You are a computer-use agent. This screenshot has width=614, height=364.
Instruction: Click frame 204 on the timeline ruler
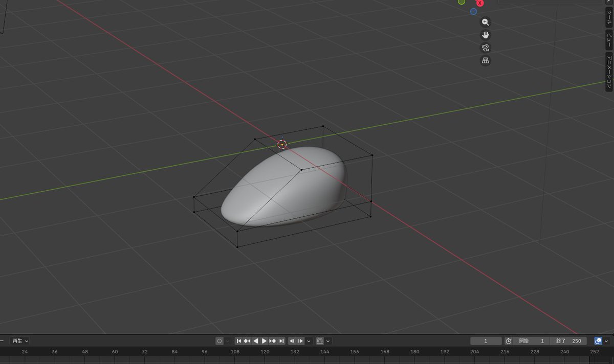474,352
